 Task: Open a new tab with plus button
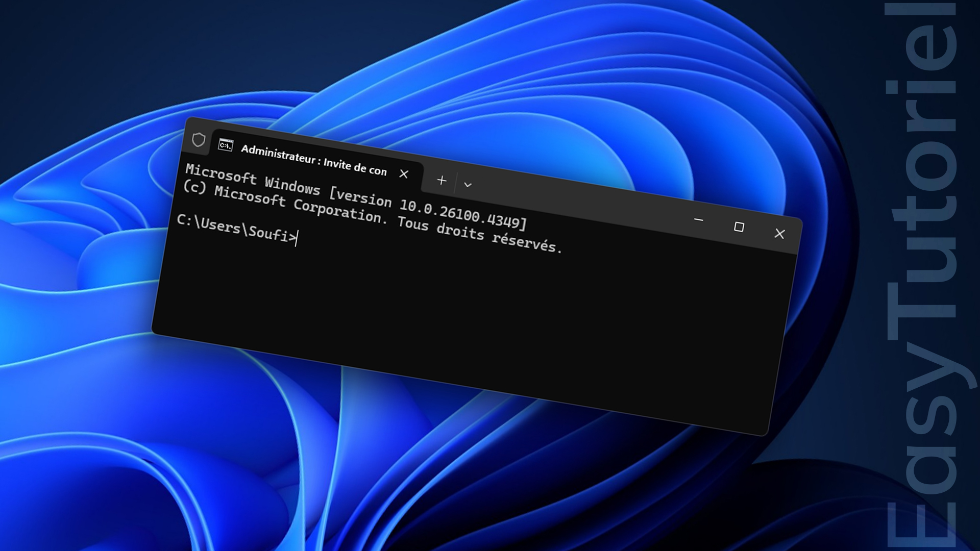point(442,181)
